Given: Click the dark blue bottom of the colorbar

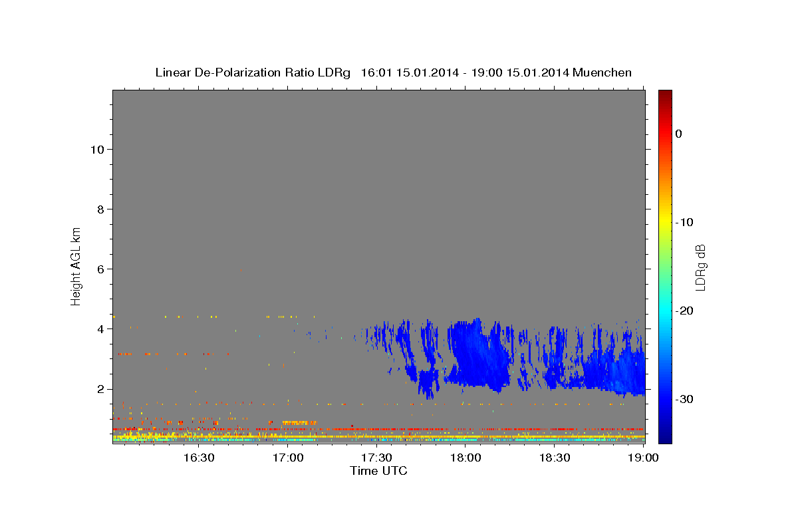Looking at the screenshot, I should point(665,436).
